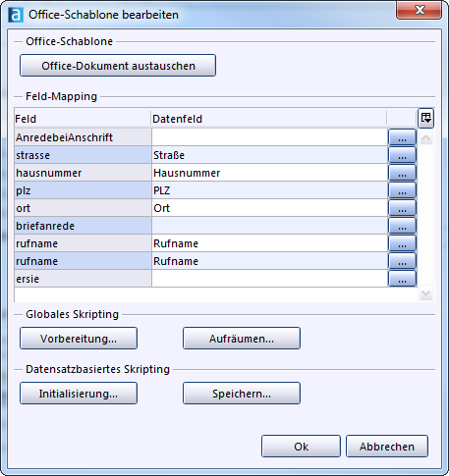Sort by the Datenfeld column header
The height and width of the screenshot is (476, 449).
[x=268, y=119]
